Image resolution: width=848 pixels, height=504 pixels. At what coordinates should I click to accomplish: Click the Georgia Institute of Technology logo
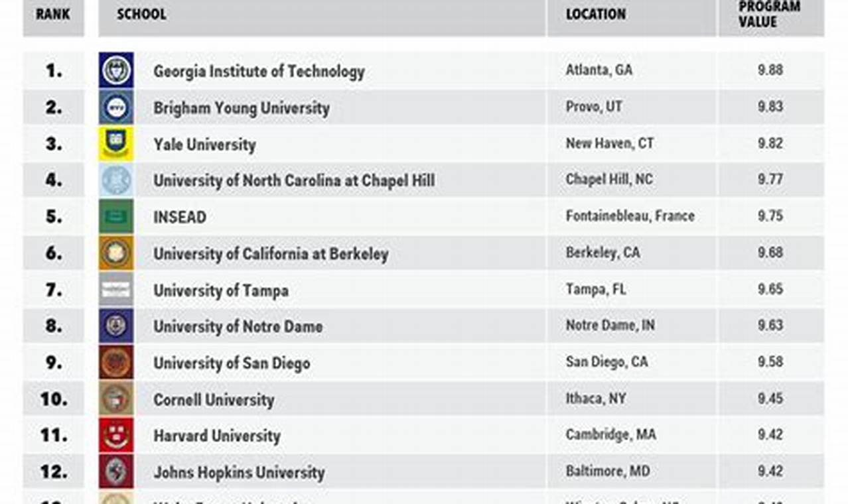point(116,70)
